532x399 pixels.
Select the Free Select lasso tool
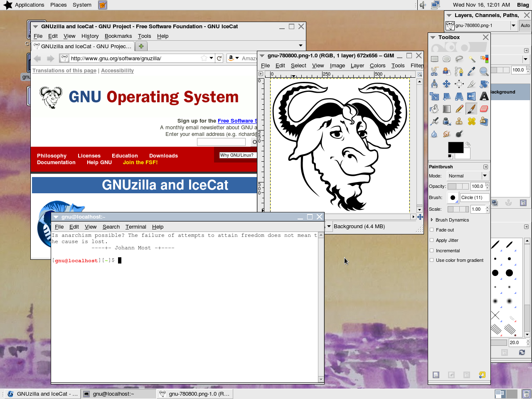click(459, 59)
